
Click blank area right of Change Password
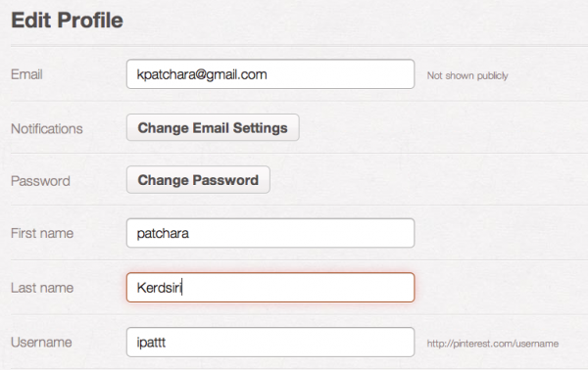pyautogui.click(x=413, y=180)
